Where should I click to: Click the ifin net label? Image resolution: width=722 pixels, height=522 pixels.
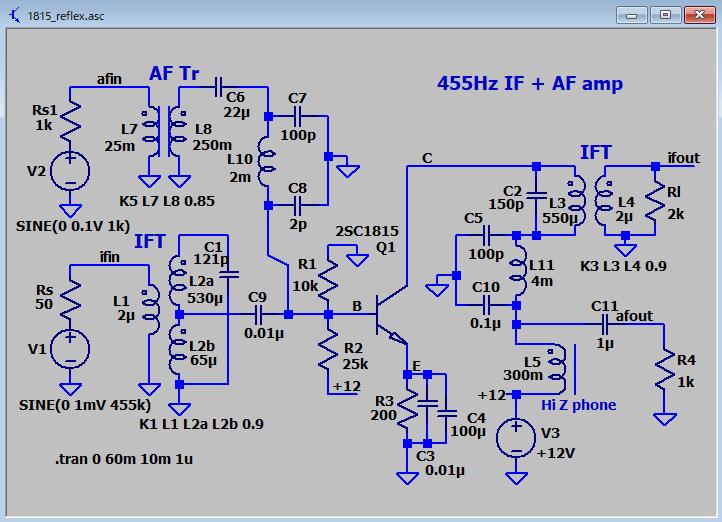(x=110, y=257)
